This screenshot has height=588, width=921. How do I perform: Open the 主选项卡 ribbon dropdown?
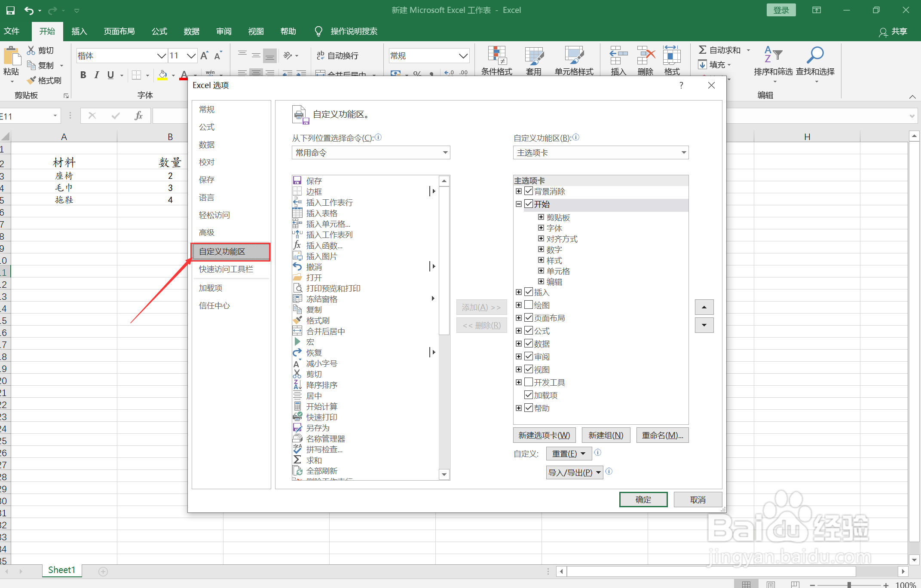click(x=601, y=152)
